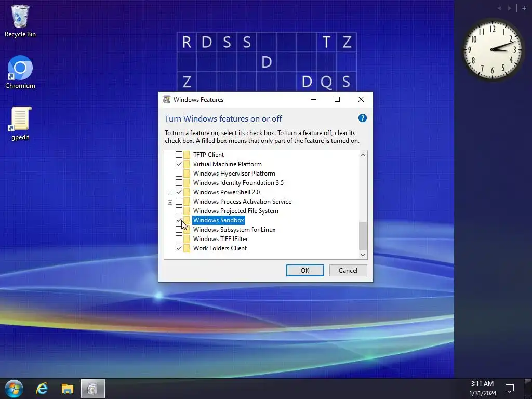532x399 pixels.
Task: Open the Recycle Bin desktop icon
Action: pyautogui.click(x=20, y=21)
